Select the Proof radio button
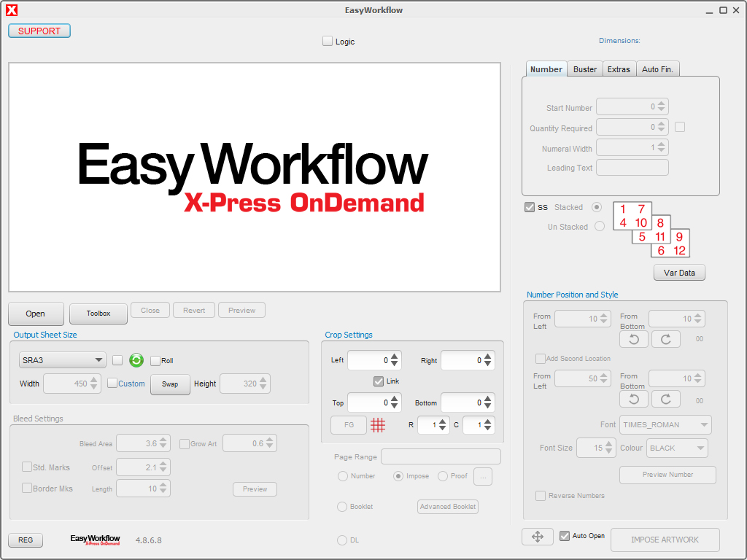The width and height of the screenshot is (747, 560). tap(443, 476)
